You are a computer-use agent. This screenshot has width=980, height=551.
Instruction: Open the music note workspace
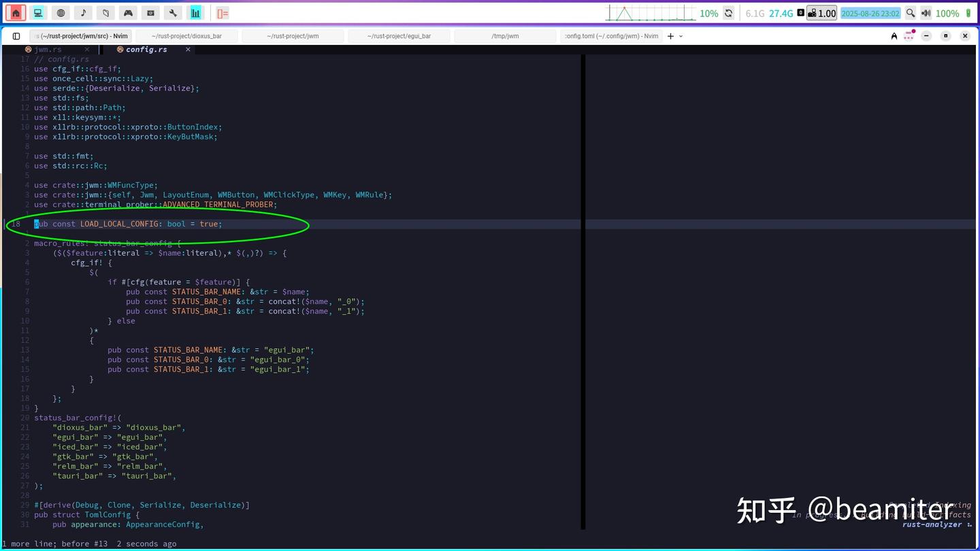point(83,13)
